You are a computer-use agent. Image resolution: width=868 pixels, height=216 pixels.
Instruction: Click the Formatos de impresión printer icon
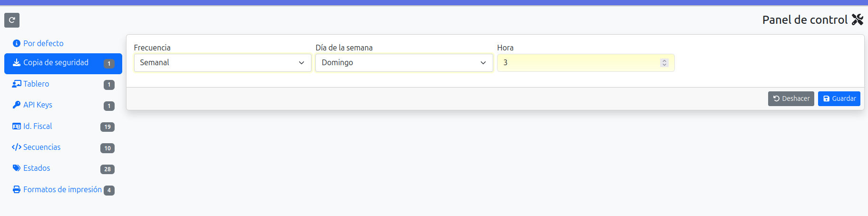click(17, 189)
